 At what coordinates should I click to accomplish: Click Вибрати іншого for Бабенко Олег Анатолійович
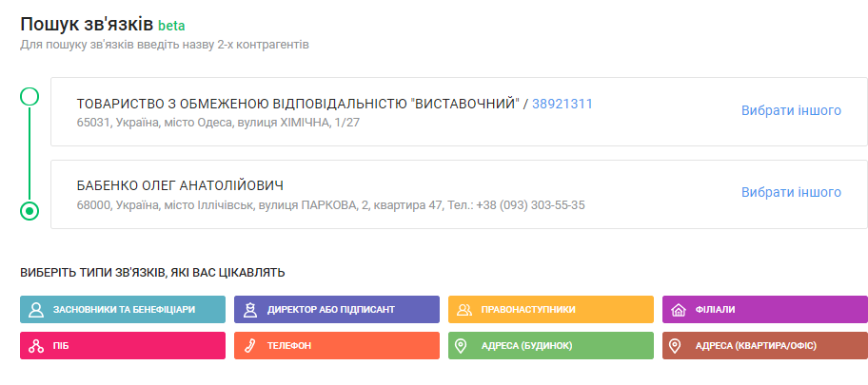click(791, 192)
